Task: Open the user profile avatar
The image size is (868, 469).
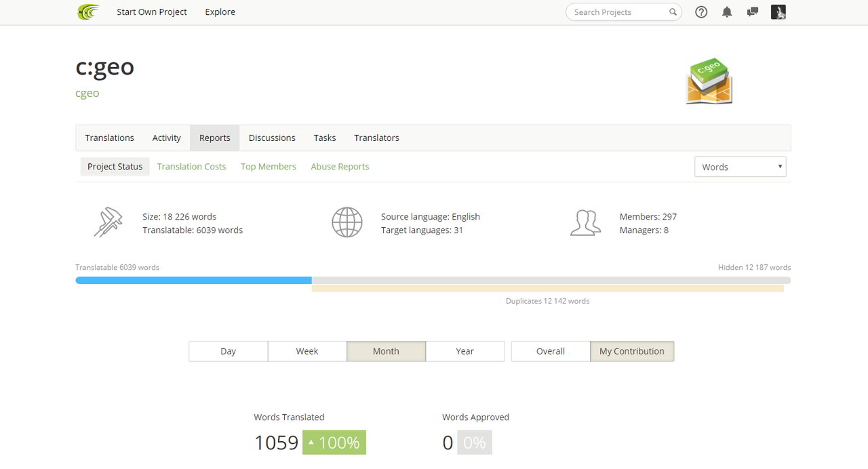Action: coord(778,12)
